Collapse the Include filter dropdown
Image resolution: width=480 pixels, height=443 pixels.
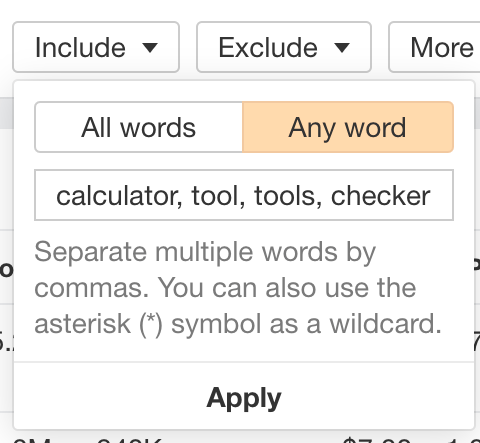[96, 47]
